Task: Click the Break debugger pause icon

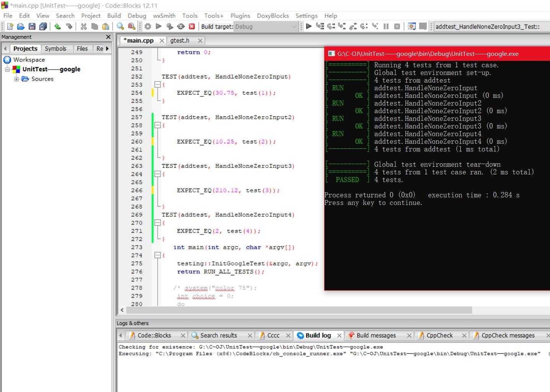Action: pos(386,26)
